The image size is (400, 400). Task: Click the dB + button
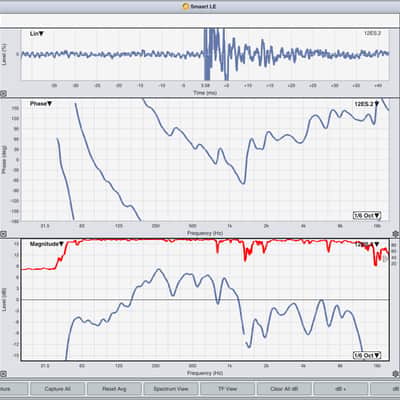(x=341, y=389)
